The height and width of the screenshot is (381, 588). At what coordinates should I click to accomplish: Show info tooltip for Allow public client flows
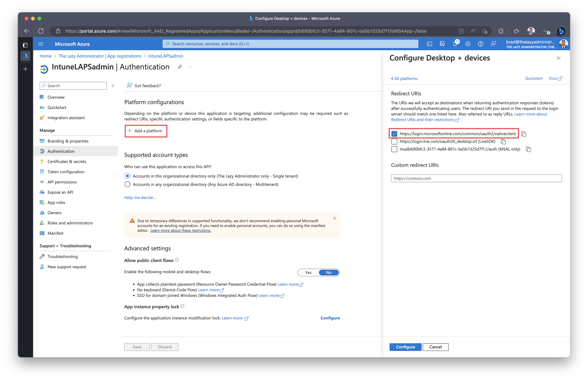177,260
